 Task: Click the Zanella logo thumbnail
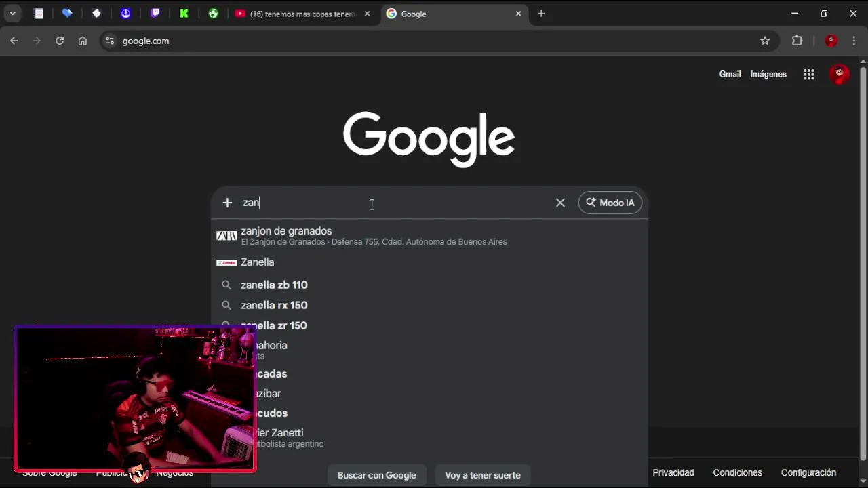tap(226, 262)
